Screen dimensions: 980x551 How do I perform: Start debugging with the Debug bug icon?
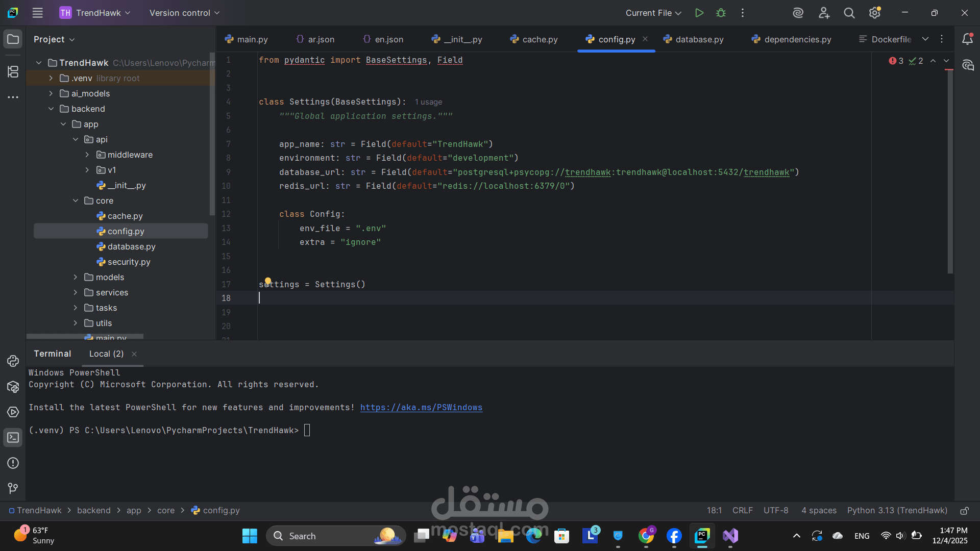[x=721, y=13]
